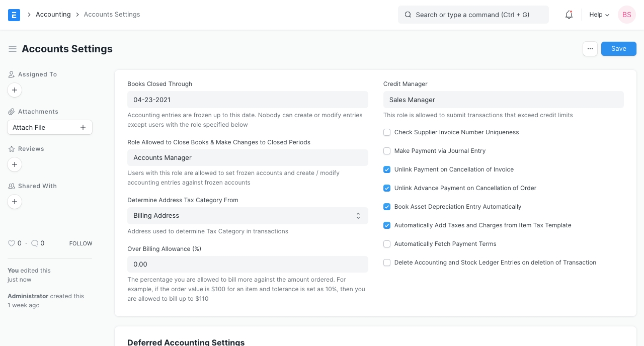Click the plus under Assigned To

click(15, 90)
